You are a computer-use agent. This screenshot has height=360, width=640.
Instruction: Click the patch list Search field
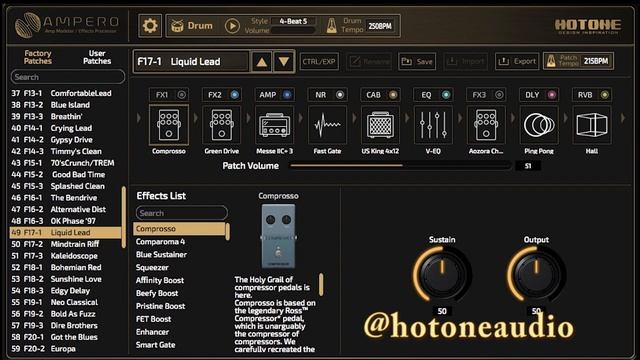[x=68, y=77]
